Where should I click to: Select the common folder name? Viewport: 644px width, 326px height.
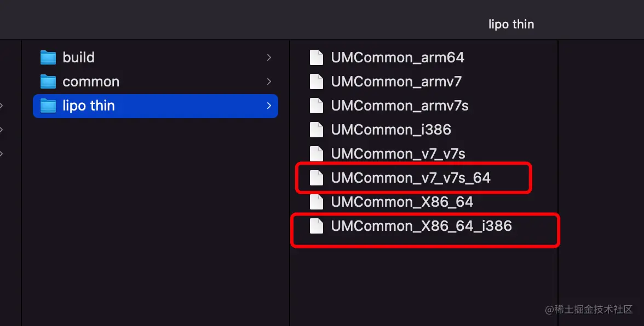pyautogui.click(x=91, y=81)
